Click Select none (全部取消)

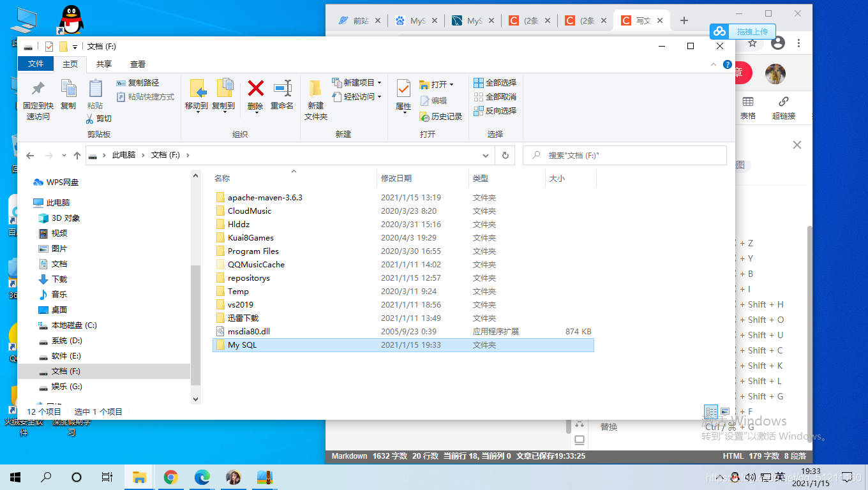coord(495,97)
